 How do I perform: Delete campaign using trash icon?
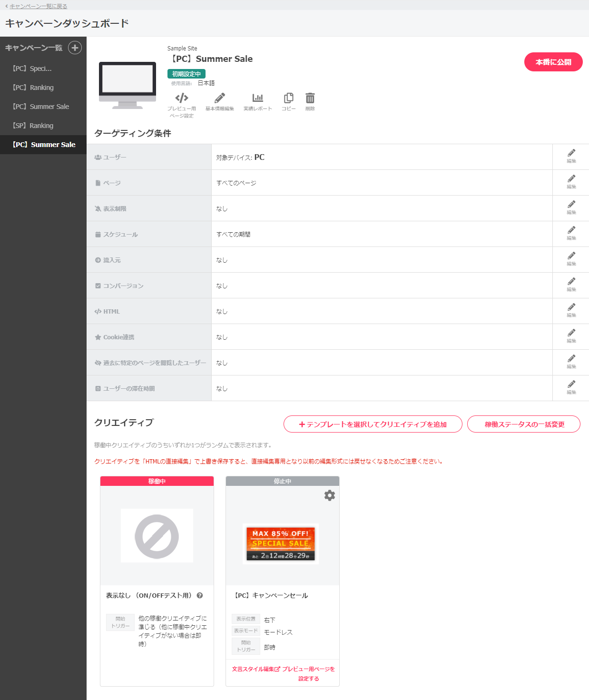click(x=310, y=99)
